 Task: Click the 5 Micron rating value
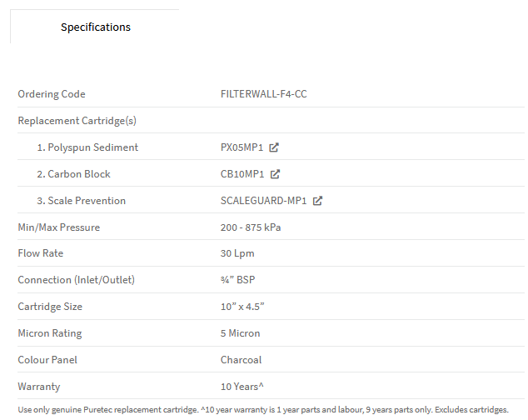pos(240,333)
